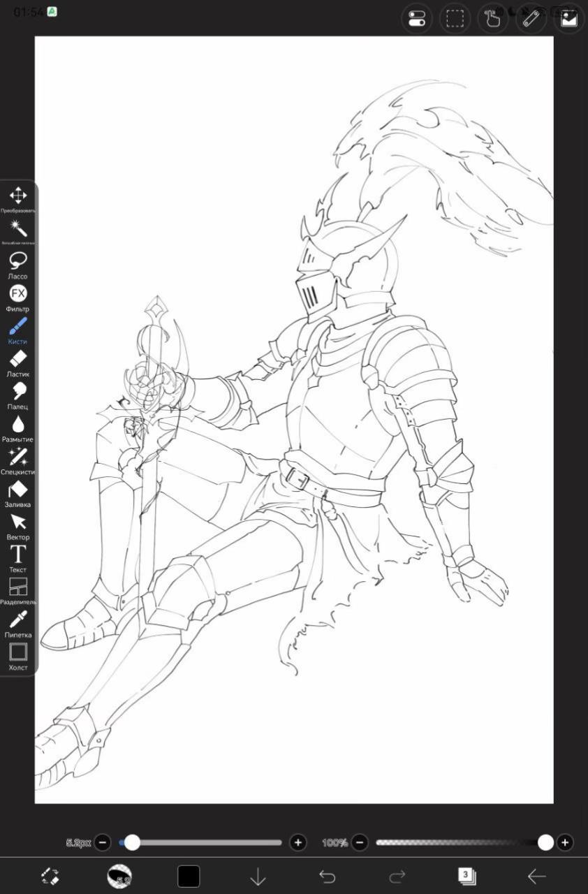Expand the layers panel showing 3 layers
The image size is (588, 894).
[x=466, y=875]
